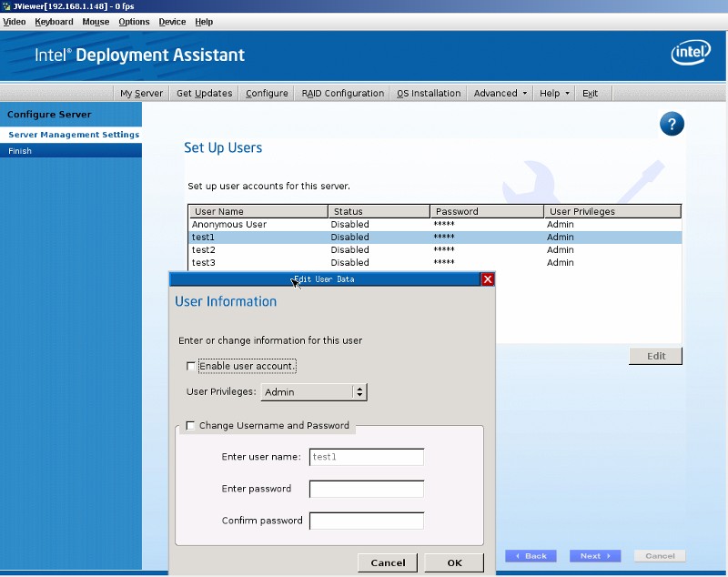Open Get Updates section
The height and width of the screenshot is (577, 728).
pyautogui.click(x=204, y=94)
